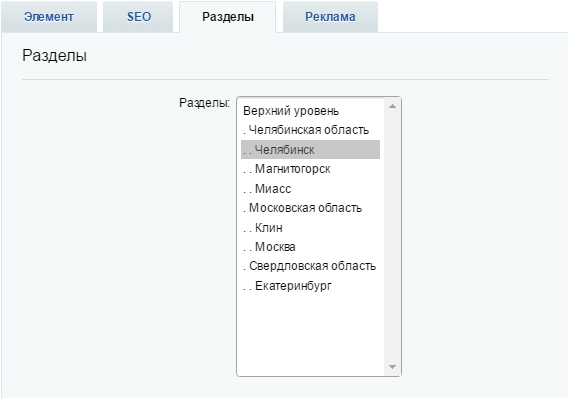
Task: Select the Клин section
Action: click(310, 227)
